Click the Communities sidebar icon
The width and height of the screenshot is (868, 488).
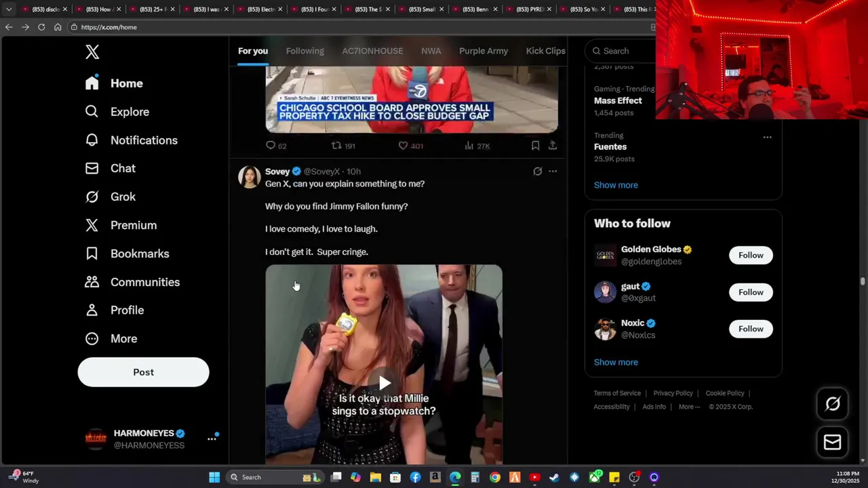[x=92, y=282]
